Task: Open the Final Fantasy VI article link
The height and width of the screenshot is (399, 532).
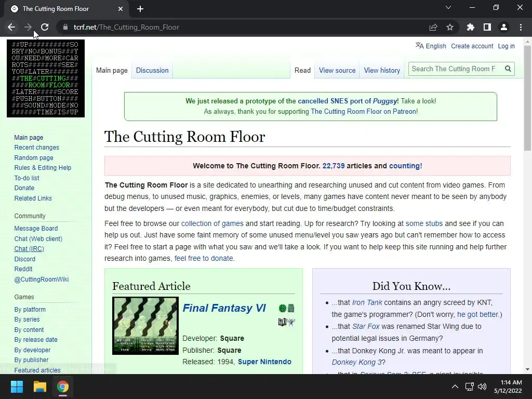Action: click(x=224, y=308)
